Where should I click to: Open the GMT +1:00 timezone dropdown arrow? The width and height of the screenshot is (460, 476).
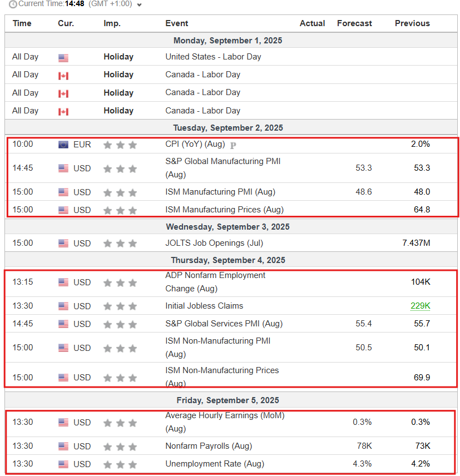point(140,5)
